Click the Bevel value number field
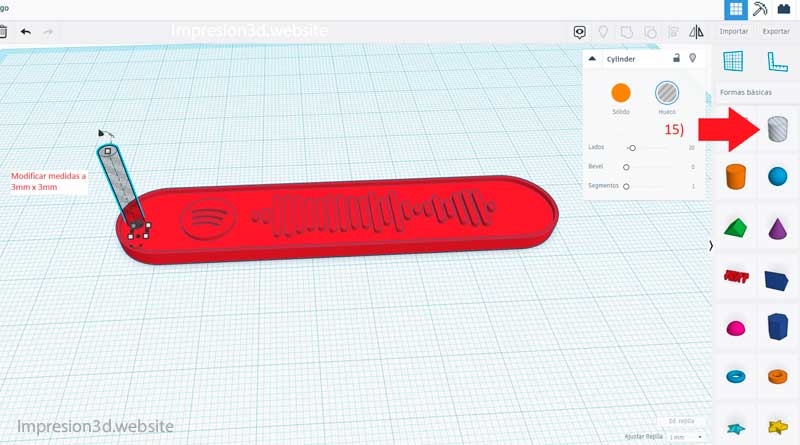This screenshot has width=800, height=445. click(692, 167)
